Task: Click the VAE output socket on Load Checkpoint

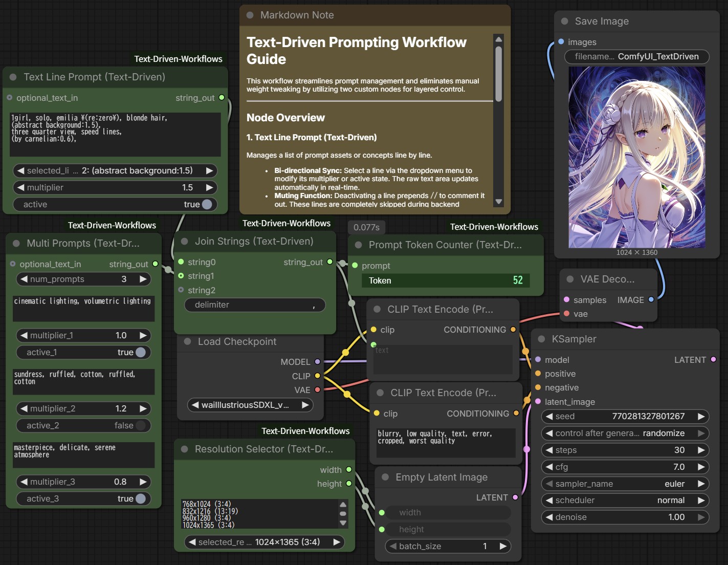Action: [318, 390]
